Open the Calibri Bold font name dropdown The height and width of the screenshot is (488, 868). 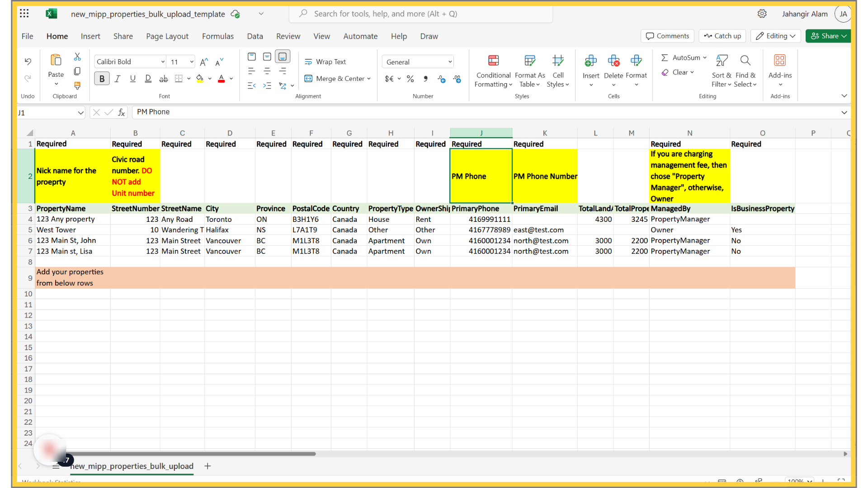(x=163, y=62)
